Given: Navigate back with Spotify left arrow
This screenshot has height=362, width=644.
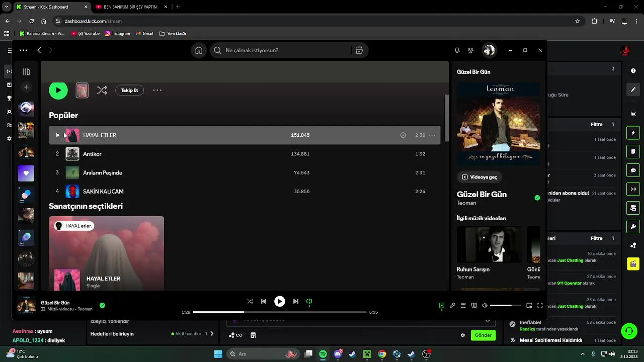Looking at the screenshot, I should pos(39,50).
